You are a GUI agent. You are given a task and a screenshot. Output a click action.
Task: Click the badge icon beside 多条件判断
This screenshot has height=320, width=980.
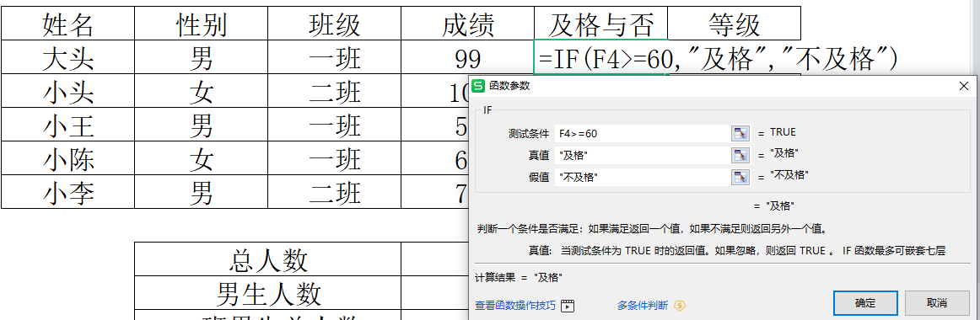pos(681,306)
